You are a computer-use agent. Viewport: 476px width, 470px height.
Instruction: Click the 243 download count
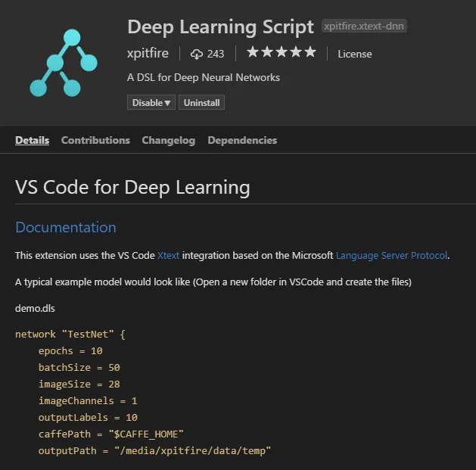[216, 54]
